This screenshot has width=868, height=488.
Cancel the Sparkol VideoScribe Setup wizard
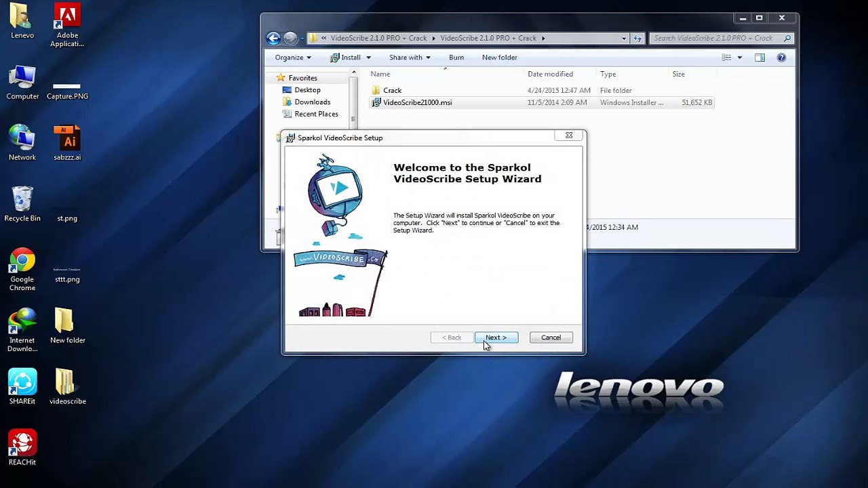click(551, 338)
